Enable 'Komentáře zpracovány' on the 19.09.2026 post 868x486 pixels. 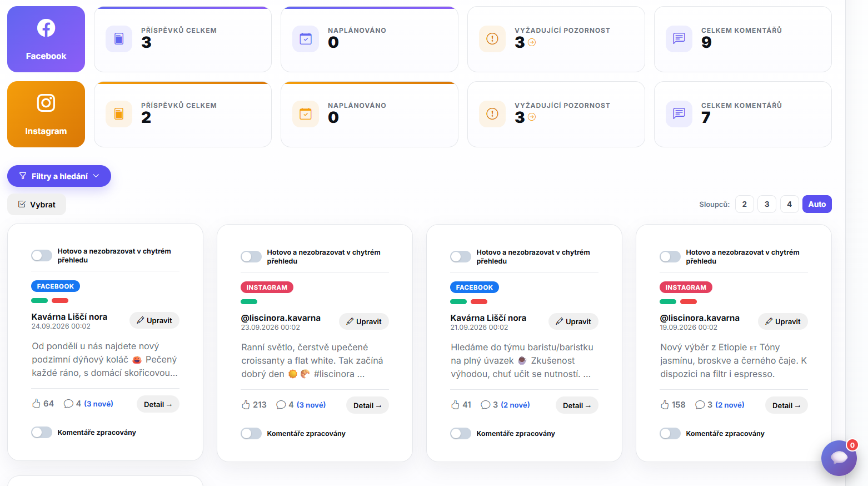coord(670,433)
